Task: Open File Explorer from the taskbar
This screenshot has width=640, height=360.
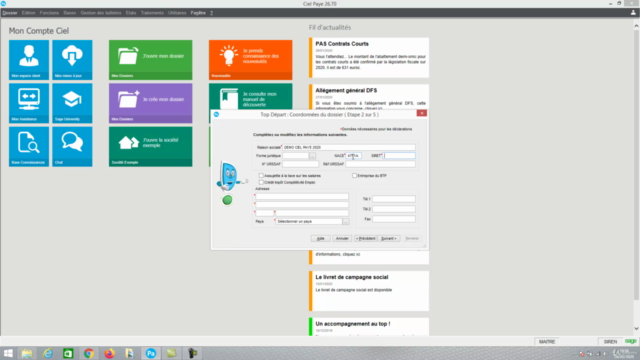Action: click(27, 353)
